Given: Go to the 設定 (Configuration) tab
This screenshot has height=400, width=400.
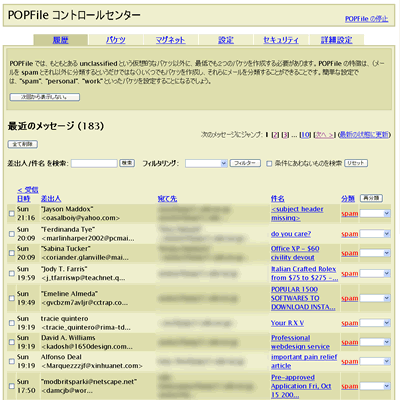Looking at the screenshot, I should coord(226,40).
